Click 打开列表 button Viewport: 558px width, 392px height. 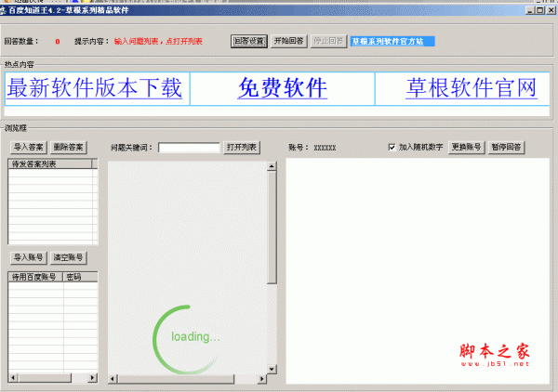click(242, 147)
